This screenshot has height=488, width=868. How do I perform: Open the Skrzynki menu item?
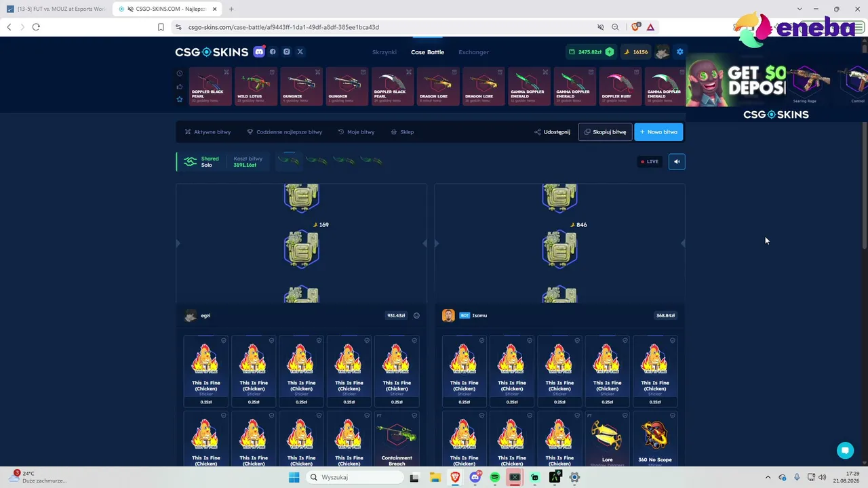click(x=384, y=52)
